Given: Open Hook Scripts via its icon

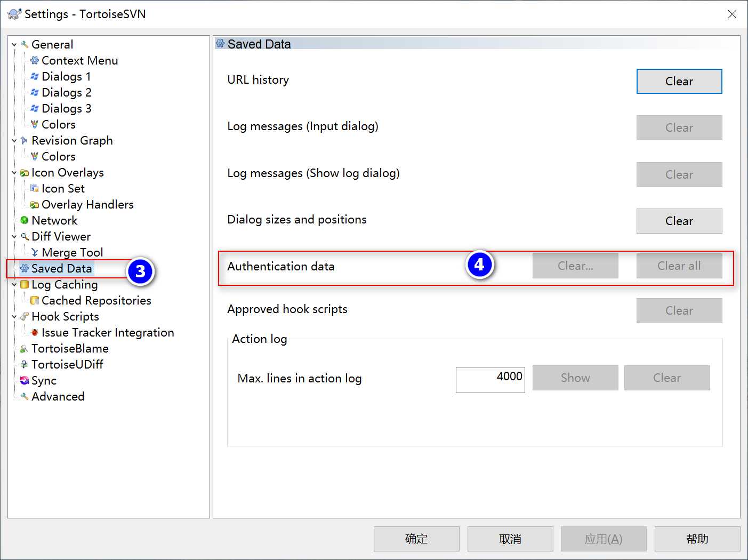Looking at the screenshot, I should pos(24,316).
